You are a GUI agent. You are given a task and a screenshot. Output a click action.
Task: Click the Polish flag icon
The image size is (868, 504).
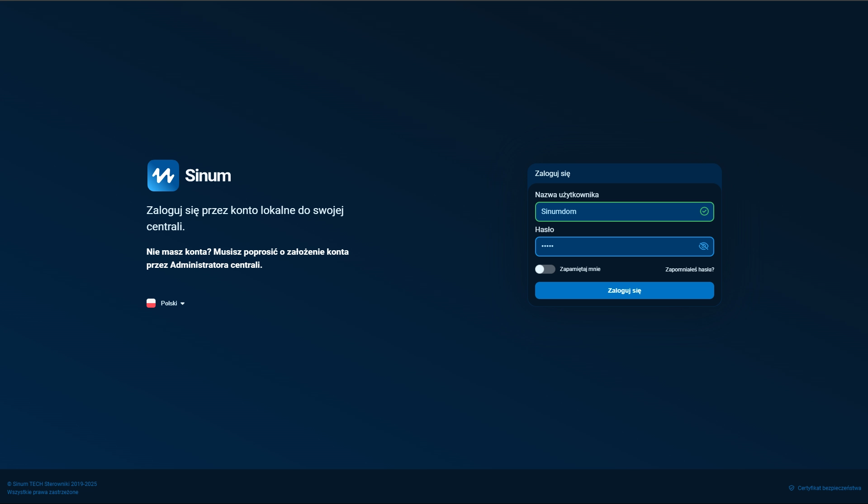pyautogui.click(x=151, y=303)
